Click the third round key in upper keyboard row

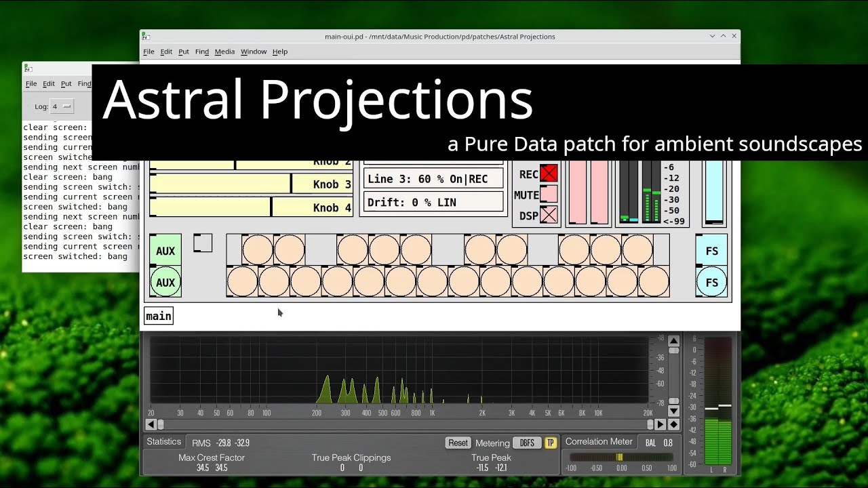tap(353, 249)
